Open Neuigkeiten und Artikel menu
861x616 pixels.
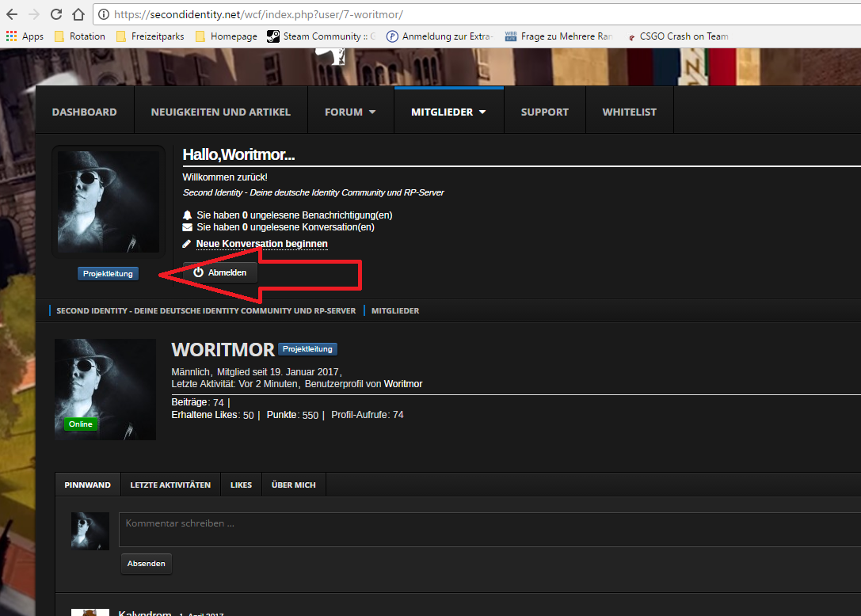[220, 112]
